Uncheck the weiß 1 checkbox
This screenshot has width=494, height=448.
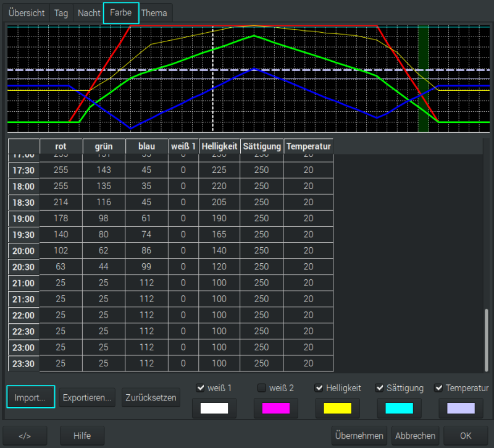coord(200,388)
